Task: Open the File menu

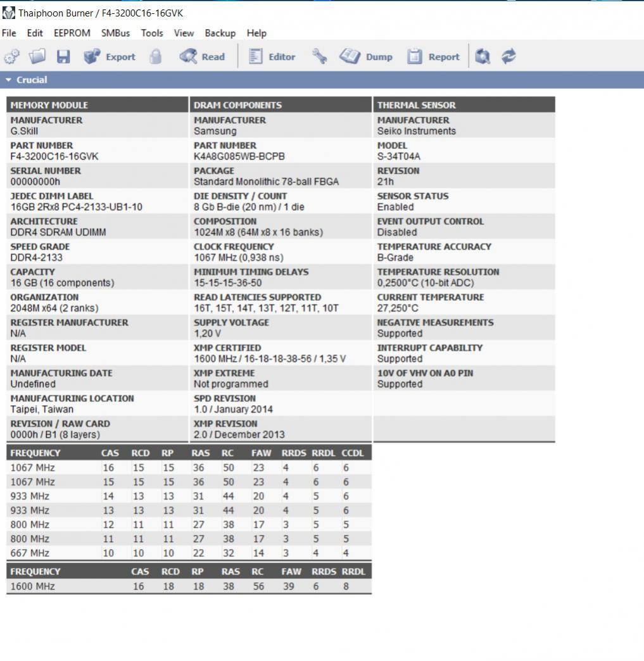Action: point(9,33)
